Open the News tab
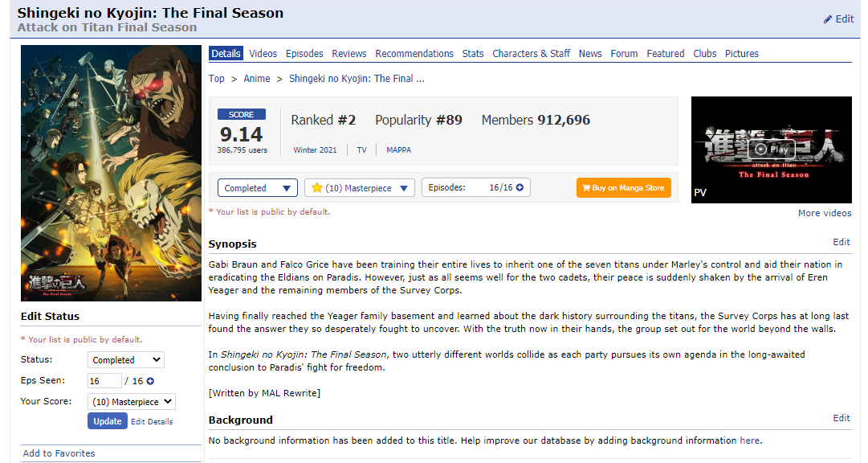The width and height of the screenshot is (868, 463). 590,54
